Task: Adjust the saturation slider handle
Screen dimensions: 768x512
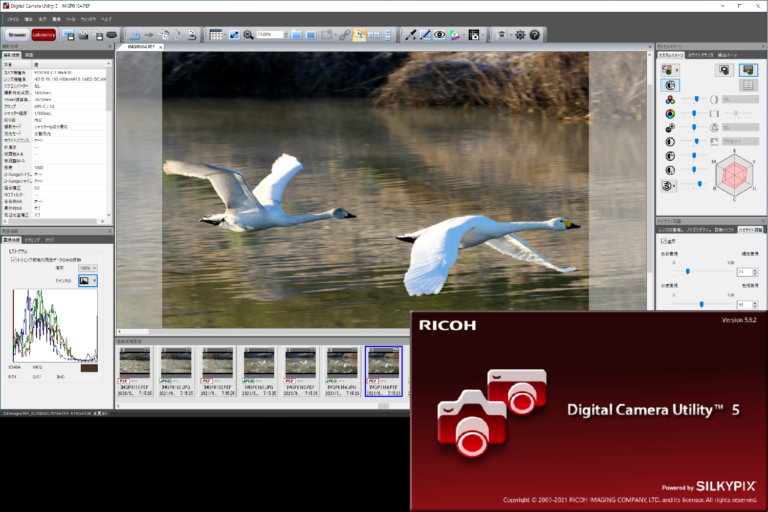Action: coord(696,99)
